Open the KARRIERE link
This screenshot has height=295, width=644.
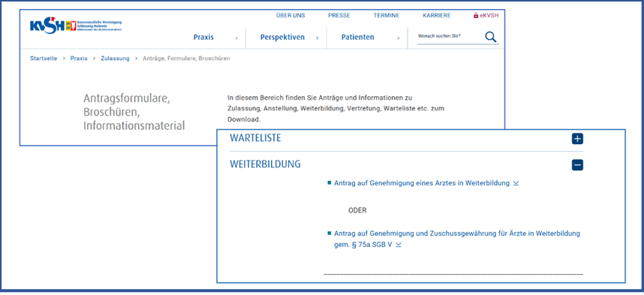click(x=437, y=16)
